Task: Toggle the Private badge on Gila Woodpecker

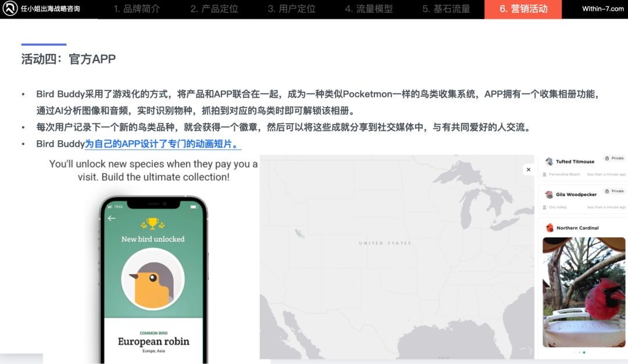Action: 615,191
